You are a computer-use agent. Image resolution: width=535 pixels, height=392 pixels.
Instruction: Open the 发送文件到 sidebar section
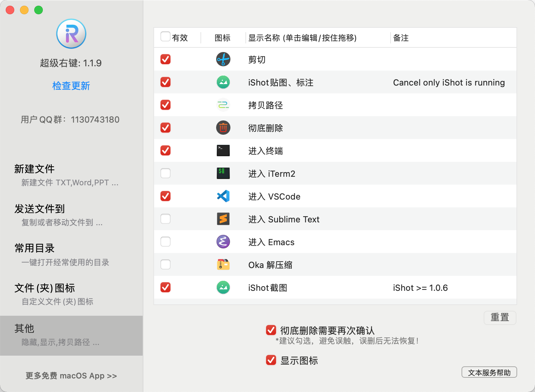(71, 215)
